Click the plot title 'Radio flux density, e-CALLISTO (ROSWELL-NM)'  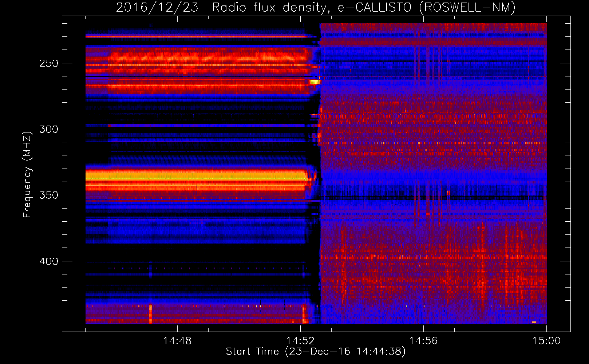pos(364,7)
